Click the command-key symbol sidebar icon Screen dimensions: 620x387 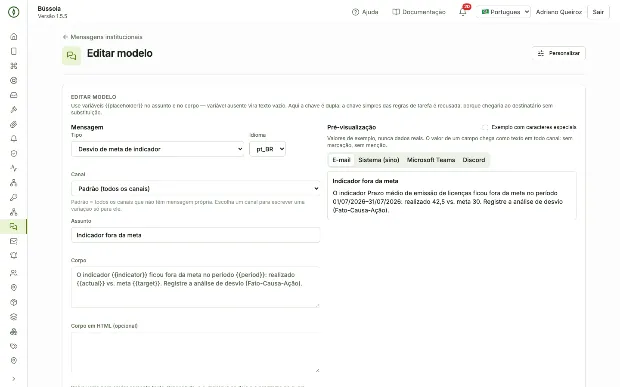[x=13, y=66]
